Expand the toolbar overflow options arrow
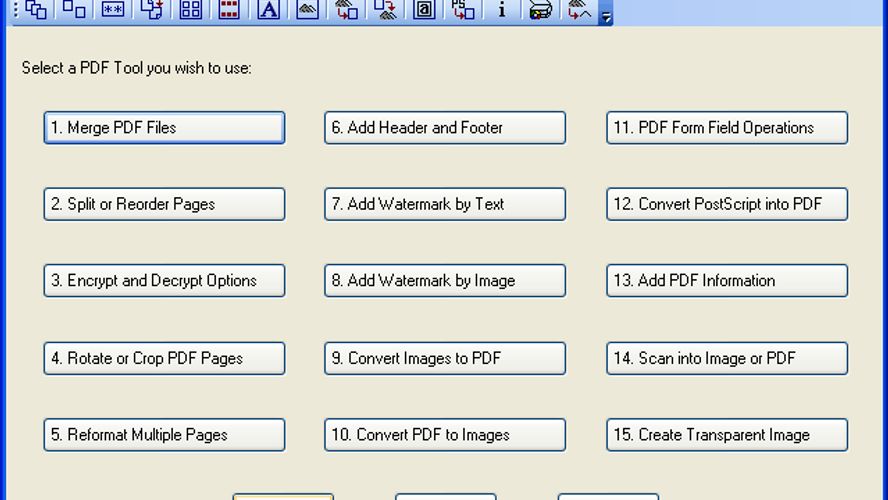 click(606, 14)
